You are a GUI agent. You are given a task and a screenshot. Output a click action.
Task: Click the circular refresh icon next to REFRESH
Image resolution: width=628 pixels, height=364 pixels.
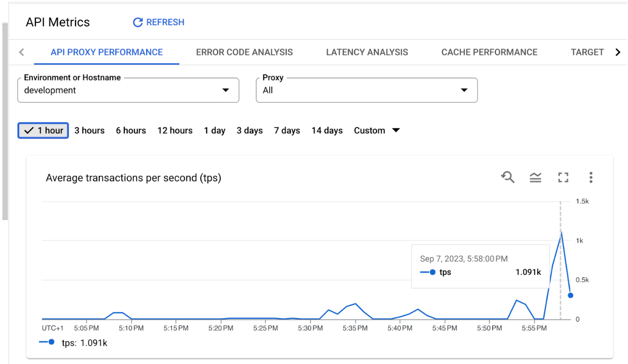click(137, 22)
